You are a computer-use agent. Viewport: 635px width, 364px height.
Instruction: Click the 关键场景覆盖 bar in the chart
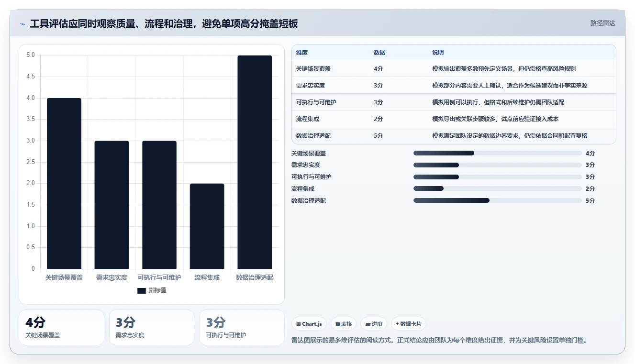64,183
